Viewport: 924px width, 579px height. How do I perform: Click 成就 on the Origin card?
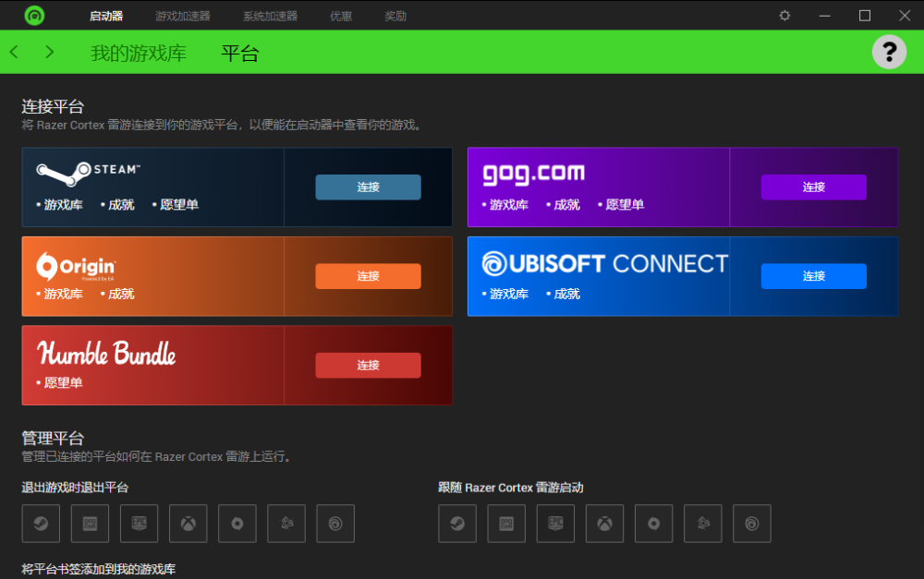click(x=121, y=294)
